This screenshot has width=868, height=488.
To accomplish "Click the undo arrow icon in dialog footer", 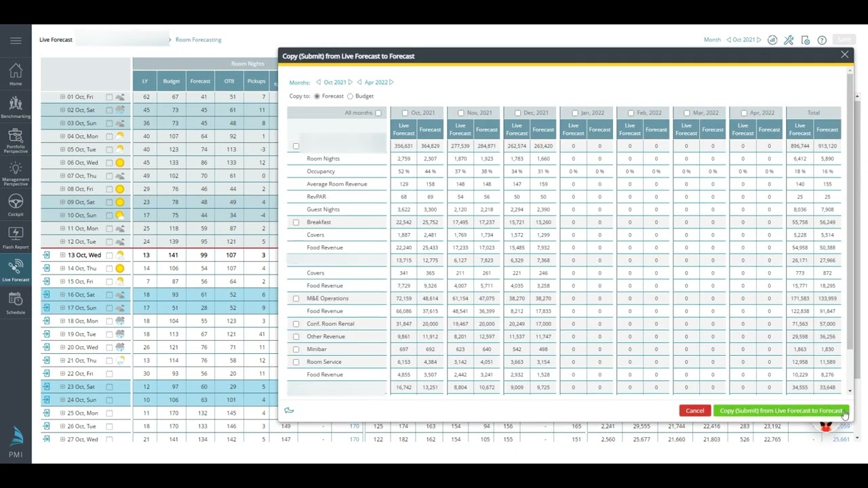I will pos(289,410).
